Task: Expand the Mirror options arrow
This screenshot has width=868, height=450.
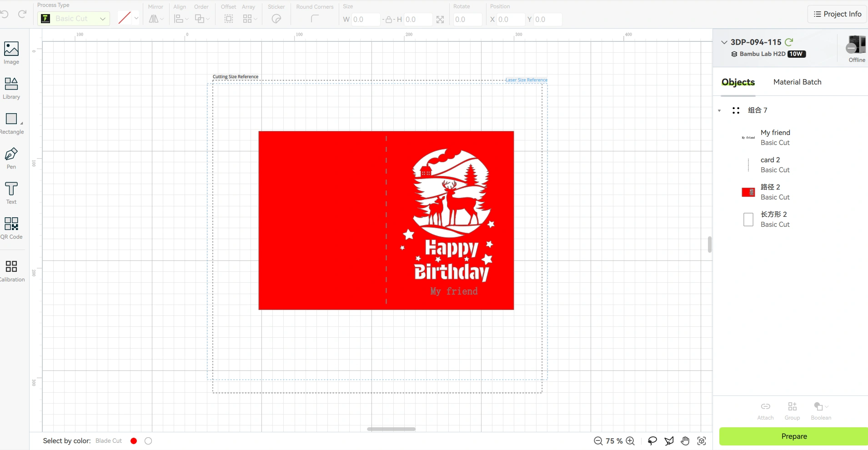Action: tap(162, 19)
